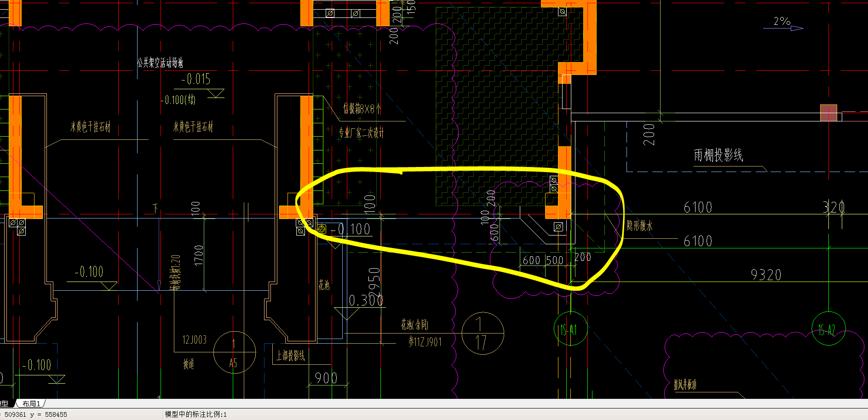The height and width of the screenshot is (420, 868).
Task: Select the 排风井板顶 annotation
Action: click(x=685, y=385)
